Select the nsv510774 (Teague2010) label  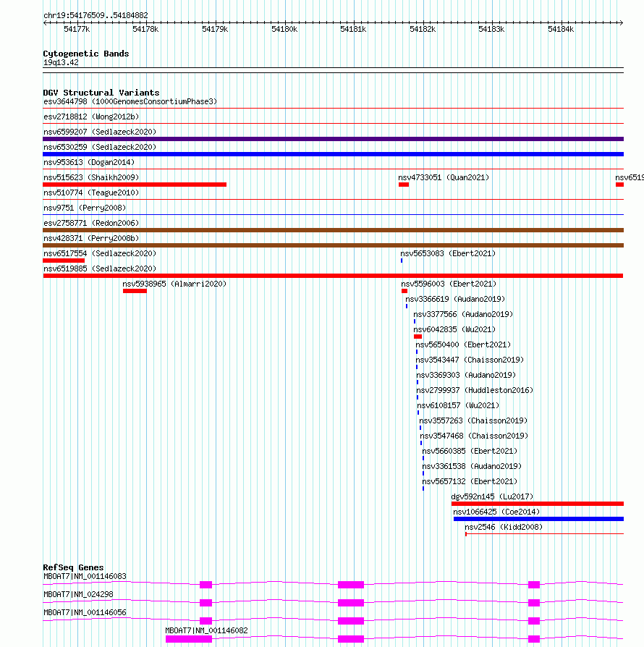tap(91, 193)
